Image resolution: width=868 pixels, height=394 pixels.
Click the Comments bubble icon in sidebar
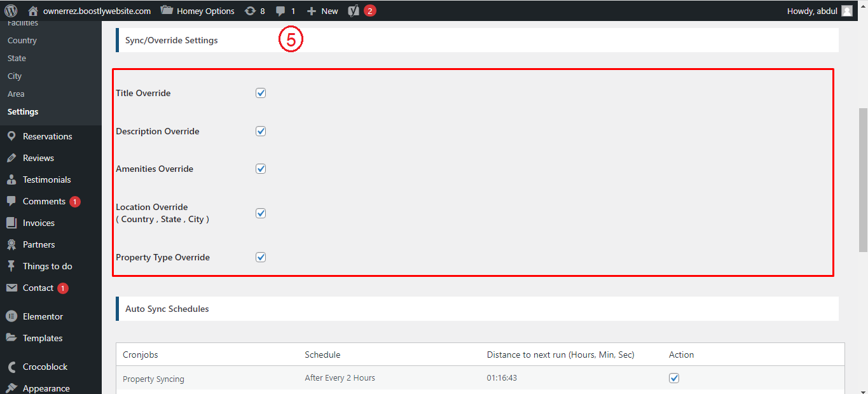tap(11, 201)
